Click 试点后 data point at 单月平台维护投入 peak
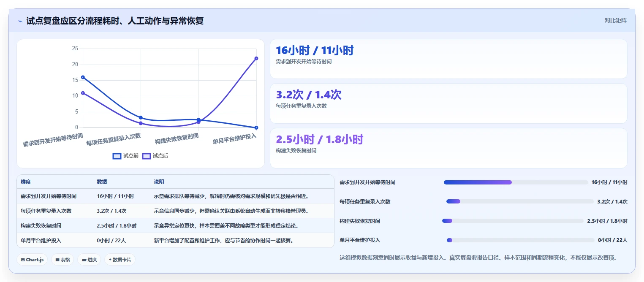The image size is (644, 282). (256, 58)
